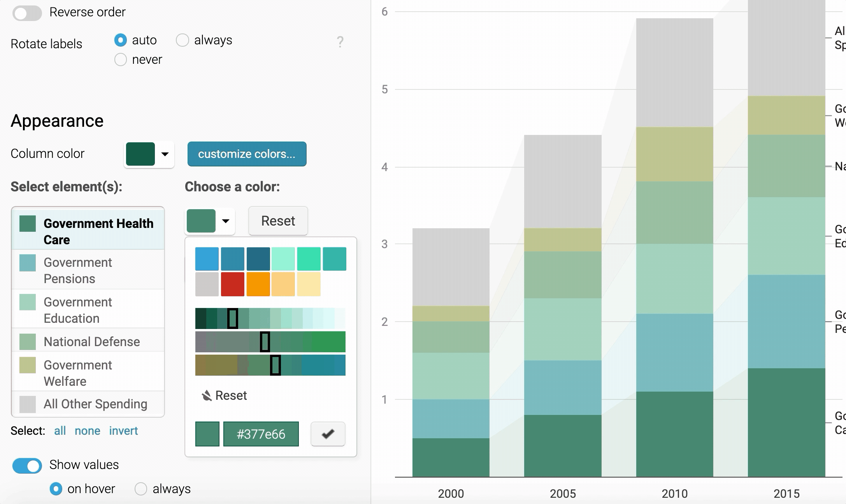This screenshot has height=504, width=846.
Task: Click the customize colors button
Action: pyautogui.click(x=247, y=154)
